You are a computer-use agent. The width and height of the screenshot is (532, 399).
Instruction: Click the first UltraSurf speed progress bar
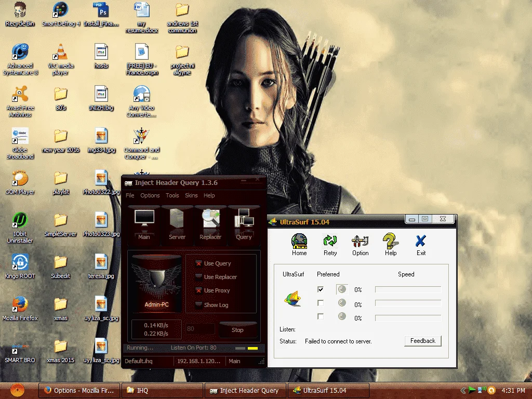click(408, 289)
